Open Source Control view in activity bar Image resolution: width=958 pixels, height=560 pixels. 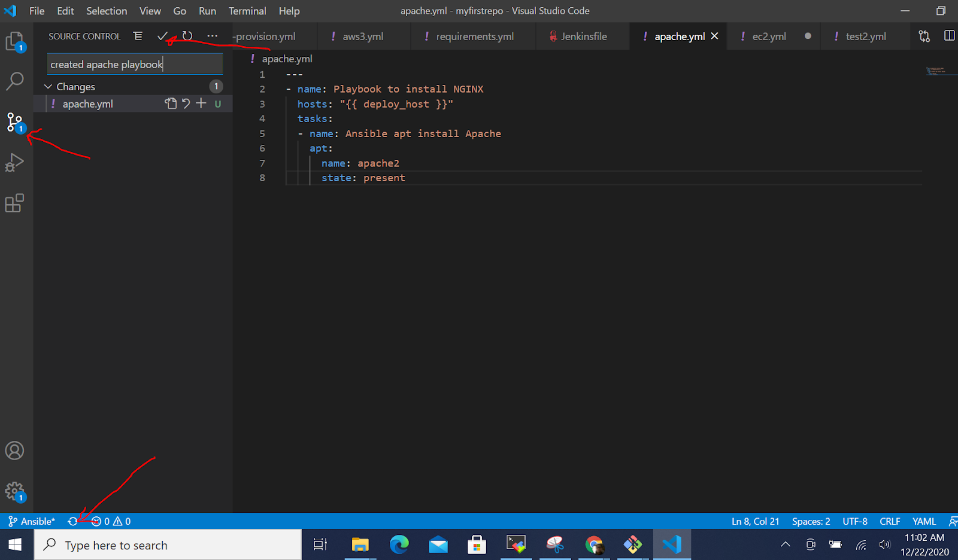tap(15, 123)
